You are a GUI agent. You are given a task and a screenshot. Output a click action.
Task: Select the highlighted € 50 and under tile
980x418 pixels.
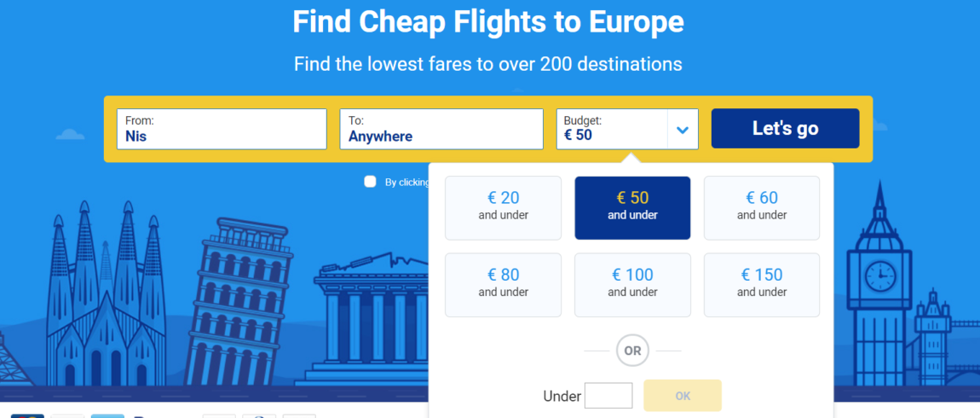632,208
